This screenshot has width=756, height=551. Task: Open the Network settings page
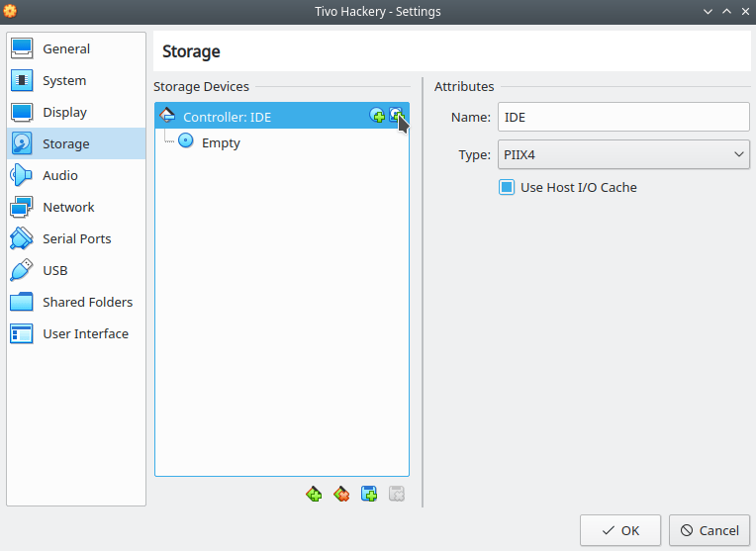76,208
